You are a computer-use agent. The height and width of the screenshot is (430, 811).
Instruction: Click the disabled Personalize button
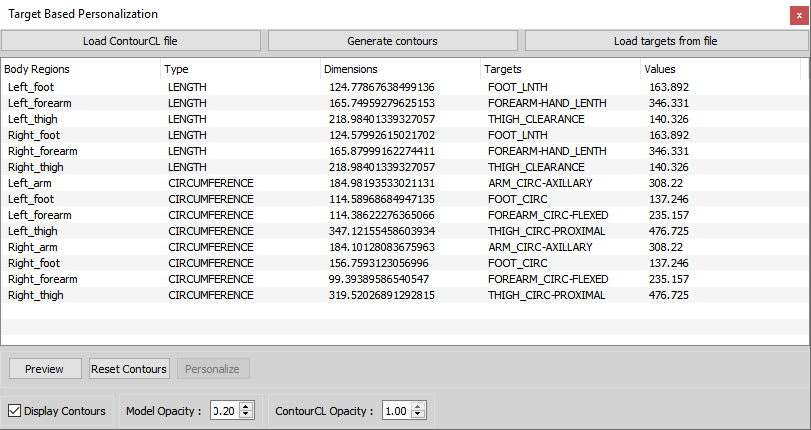coord(213,369)
